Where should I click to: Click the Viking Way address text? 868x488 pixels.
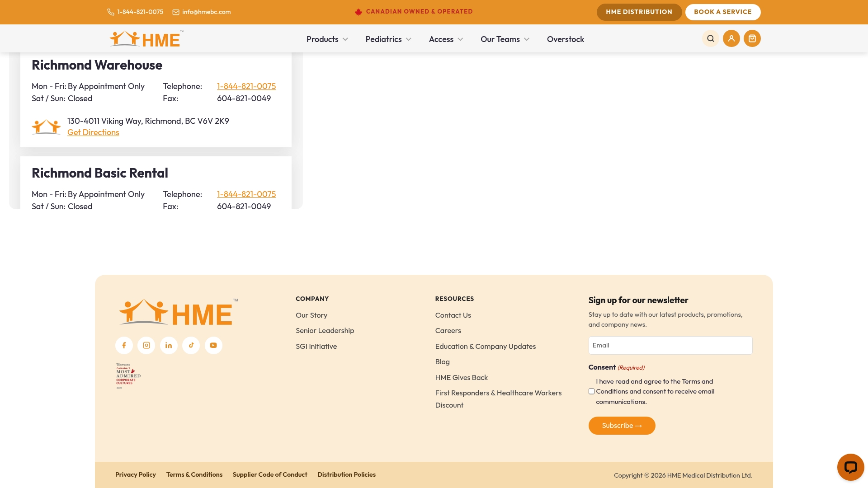(148, 121)
